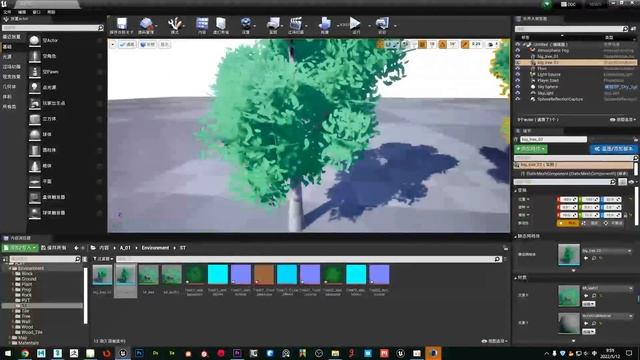
Task: Expand the Wood folder in tree
Action: 13,327
